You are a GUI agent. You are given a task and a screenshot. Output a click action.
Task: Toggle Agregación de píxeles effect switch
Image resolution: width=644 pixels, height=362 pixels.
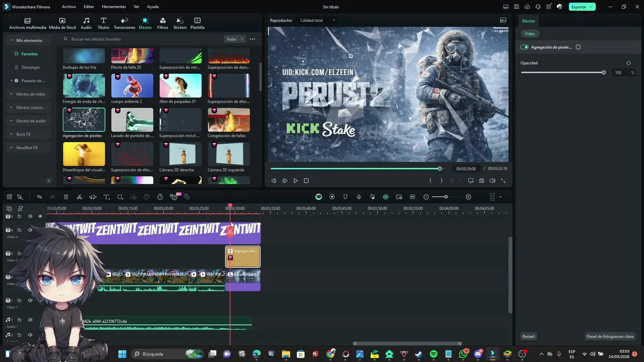525,47
